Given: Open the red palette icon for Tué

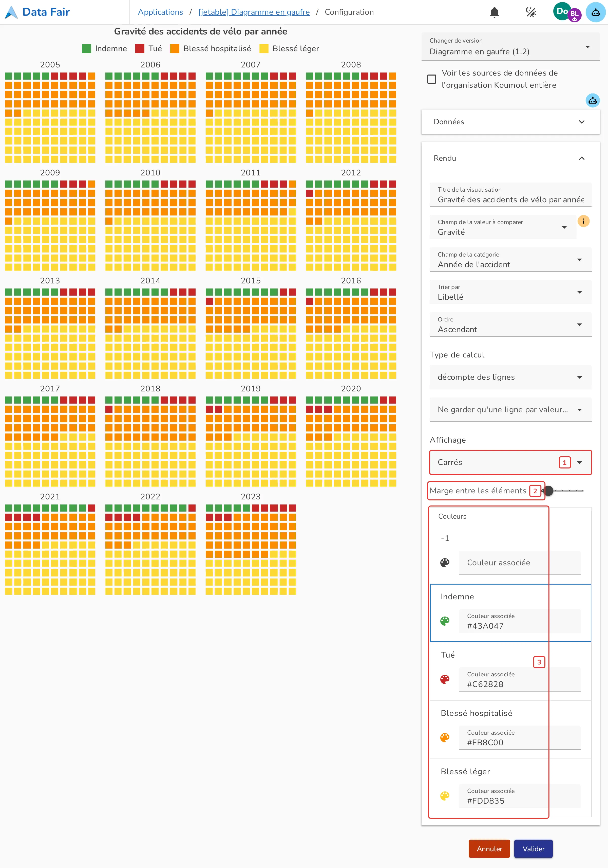Looking at the screenshot, I should (x=445, y=679).
